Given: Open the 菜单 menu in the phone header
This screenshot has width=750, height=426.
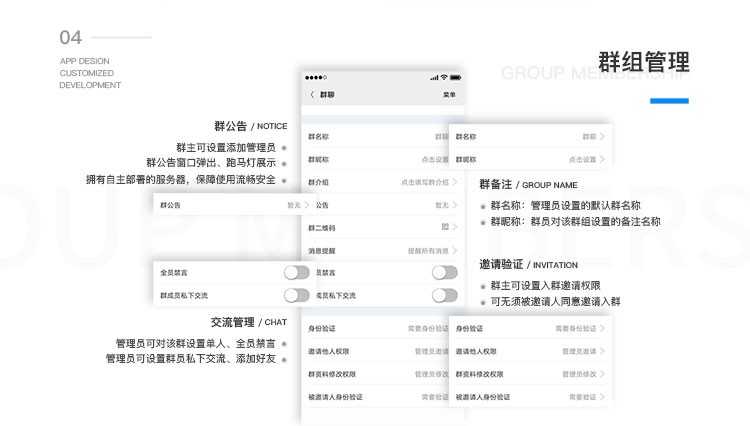Looking at the screenshot, I should point(449,95).
